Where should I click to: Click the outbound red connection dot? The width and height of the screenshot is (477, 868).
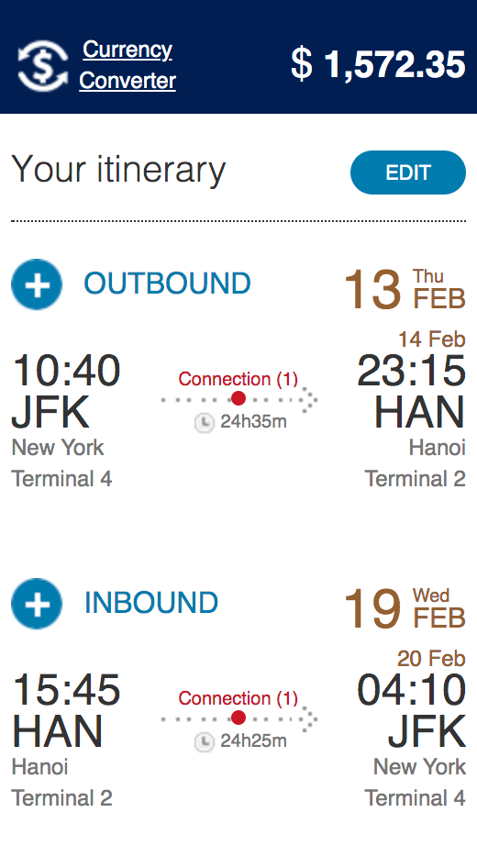(238, 398)
